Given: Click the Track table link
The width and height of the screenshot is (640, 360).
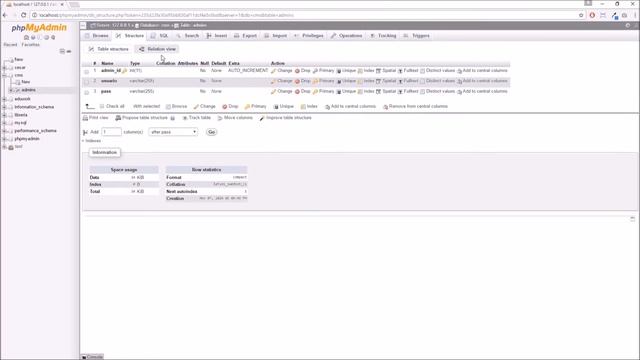Looking at the screenshot, I should click(197, 118).
